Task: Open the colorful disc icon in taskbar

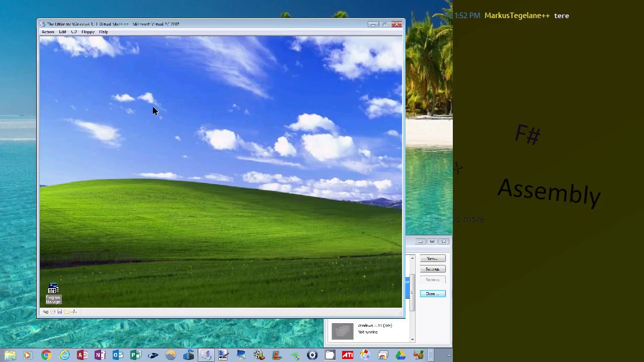Action: (365, 355)
